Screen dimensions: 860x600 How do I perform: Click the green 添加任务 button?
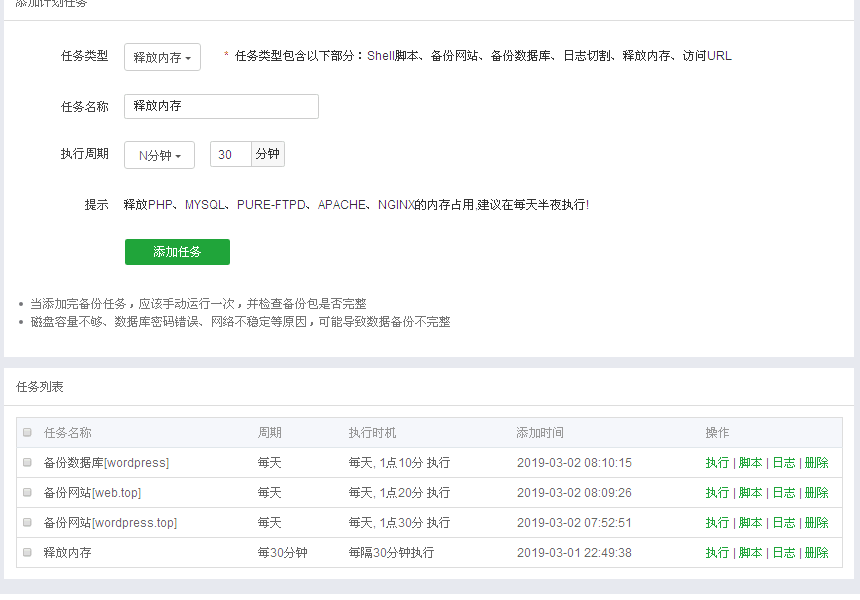[177, 252]
